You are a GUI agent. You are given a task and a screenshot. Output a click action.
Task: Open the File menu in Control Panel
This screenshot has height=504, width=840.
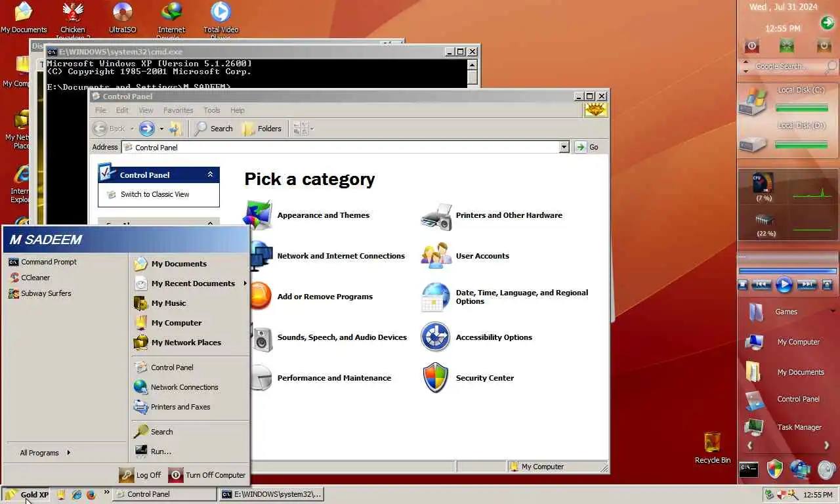[100, 110]
